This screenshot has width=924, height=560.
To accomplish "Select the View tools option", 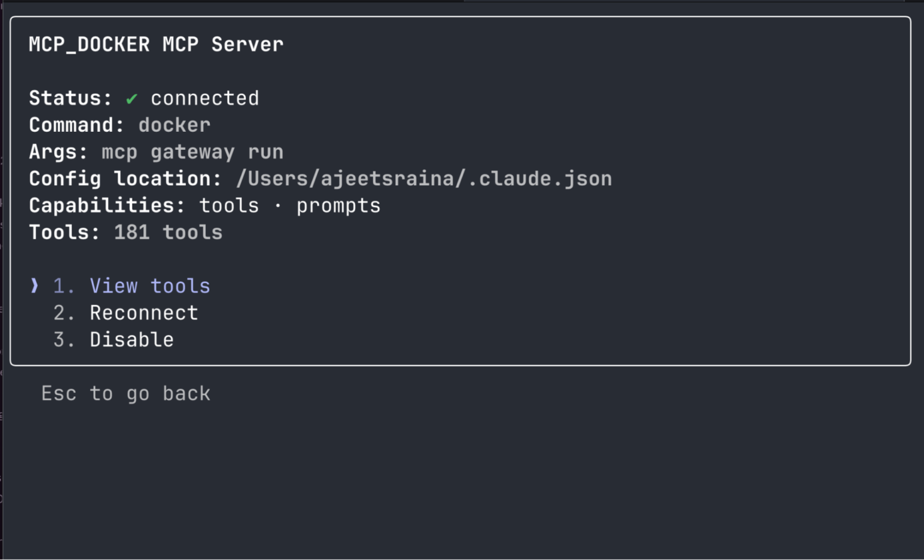I will pyautogui.click(x=149, y=286).
